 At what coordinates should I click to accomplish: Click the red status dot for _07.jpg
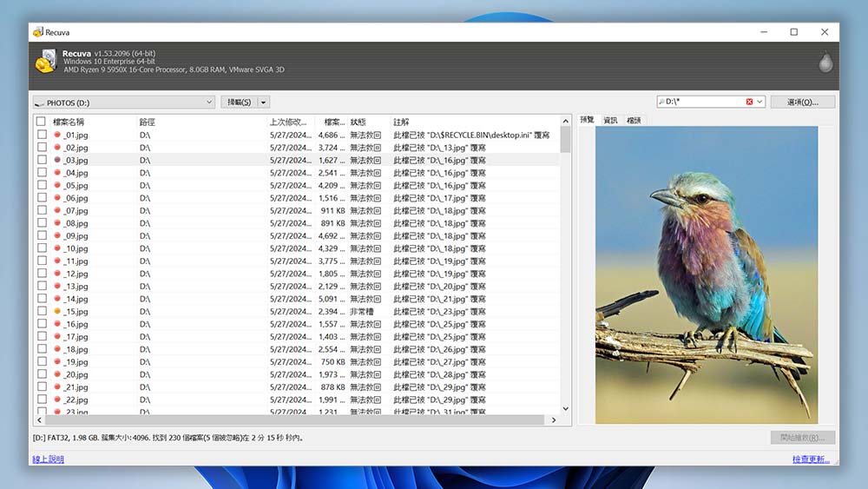click(x=57, y=210)
